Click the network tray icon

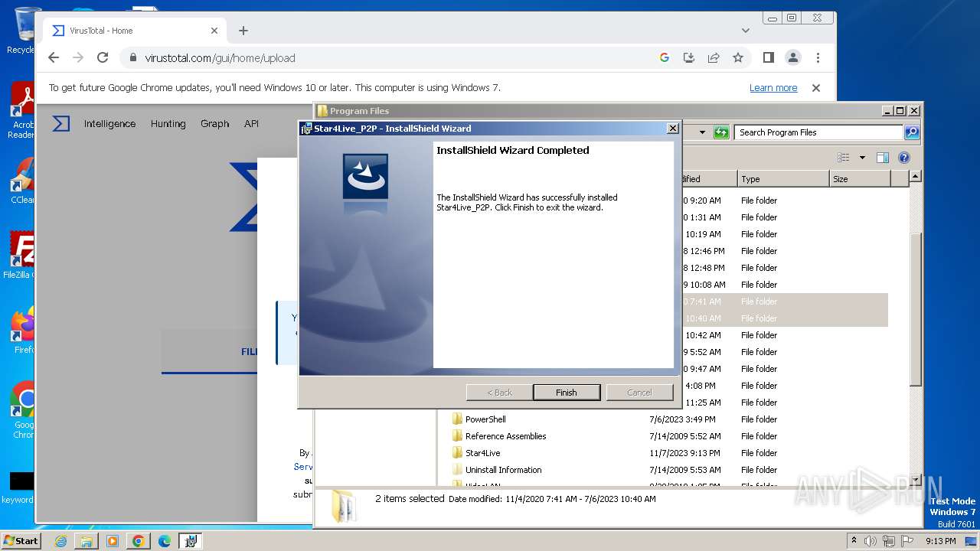point(889,541)
